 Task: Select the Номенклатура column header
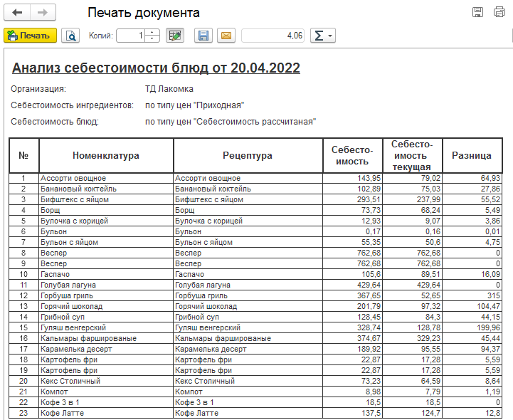pos(106,155)
